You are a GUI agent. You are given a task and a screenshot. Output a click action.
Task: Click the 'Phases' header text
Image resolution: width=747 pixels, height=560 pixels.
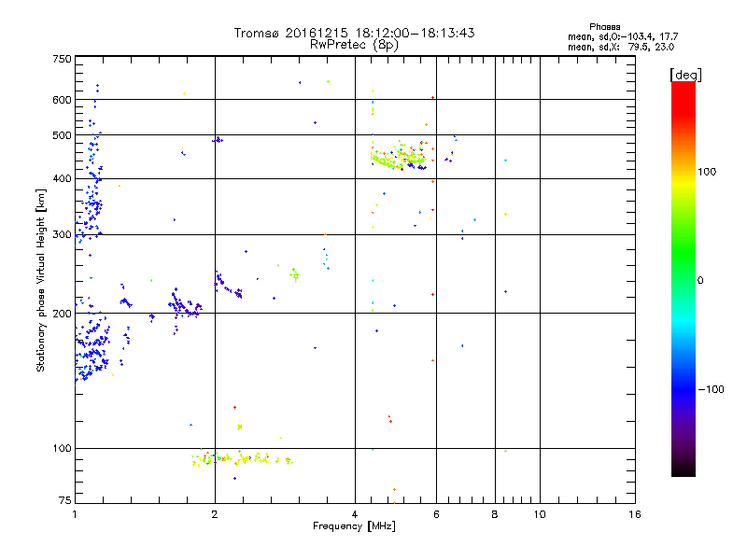coord(604,27)
